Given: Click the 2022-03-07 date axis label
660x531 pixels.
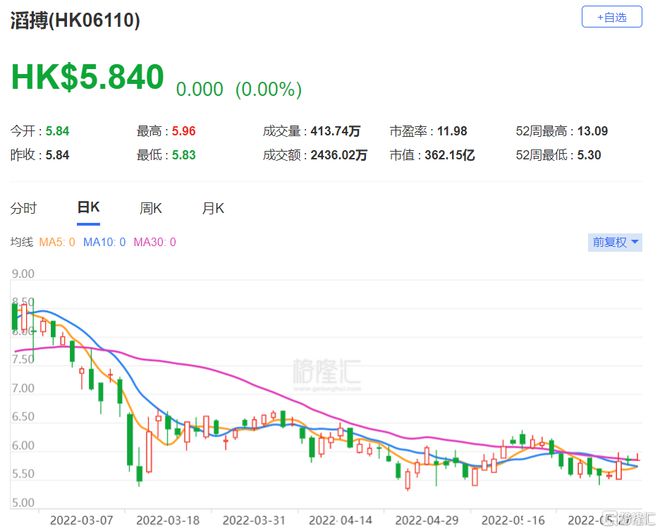Looking at the screenshot, I should 82,521.
